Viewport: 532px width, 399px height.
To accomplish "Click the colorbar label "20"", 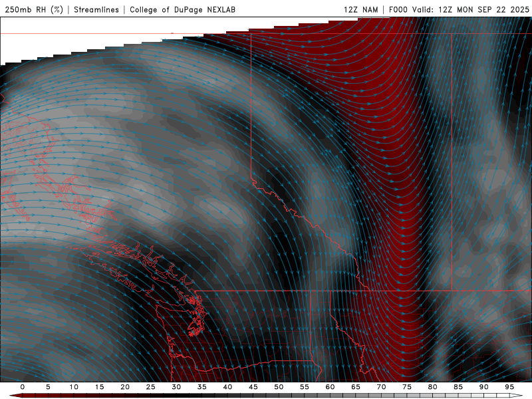I will [125, 387].
